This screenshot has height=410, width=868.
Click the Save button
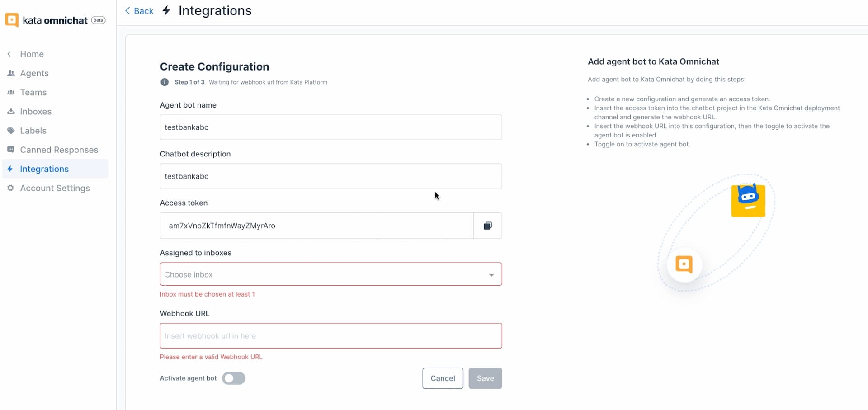(485, 378)
